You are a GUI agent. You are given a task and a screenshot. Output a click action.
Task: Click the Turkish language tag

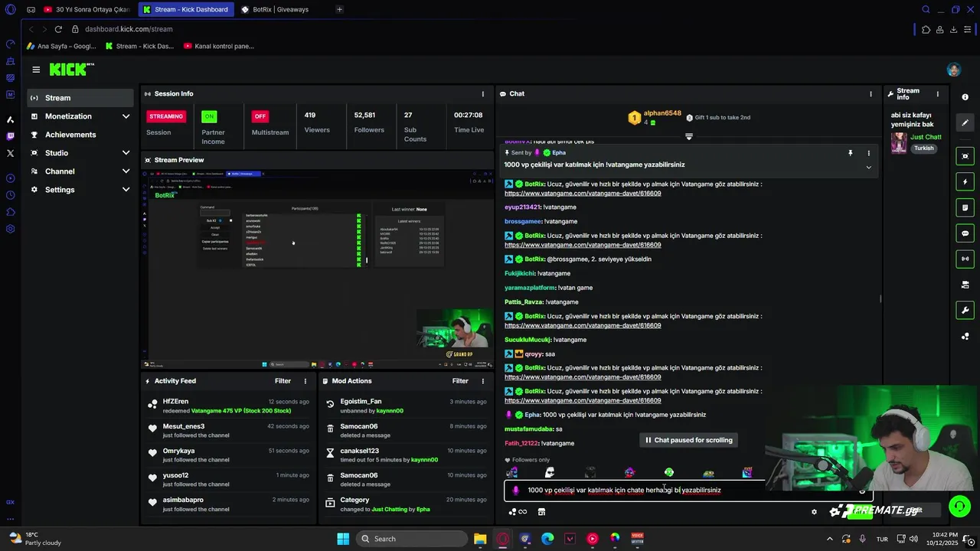924,148
